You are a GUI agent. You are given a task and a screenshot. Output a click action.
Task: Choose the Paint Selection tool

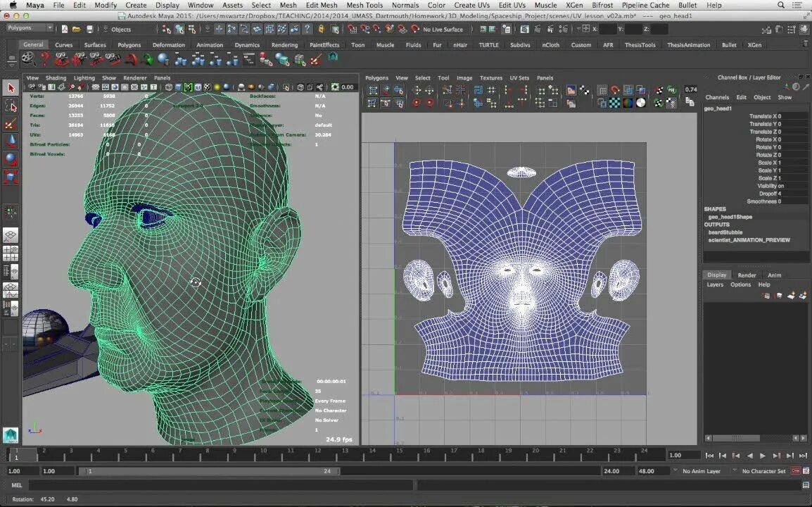coord(11,125)
